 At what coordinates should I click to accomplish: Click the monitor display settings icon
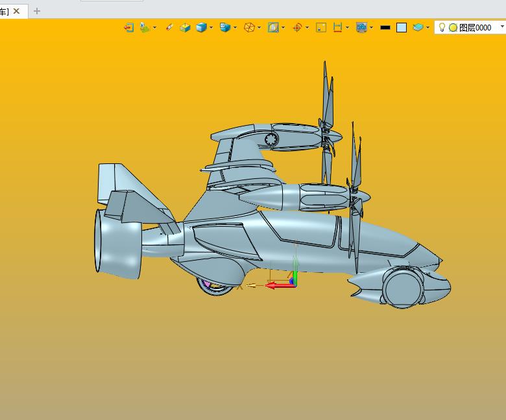[361, 27]
